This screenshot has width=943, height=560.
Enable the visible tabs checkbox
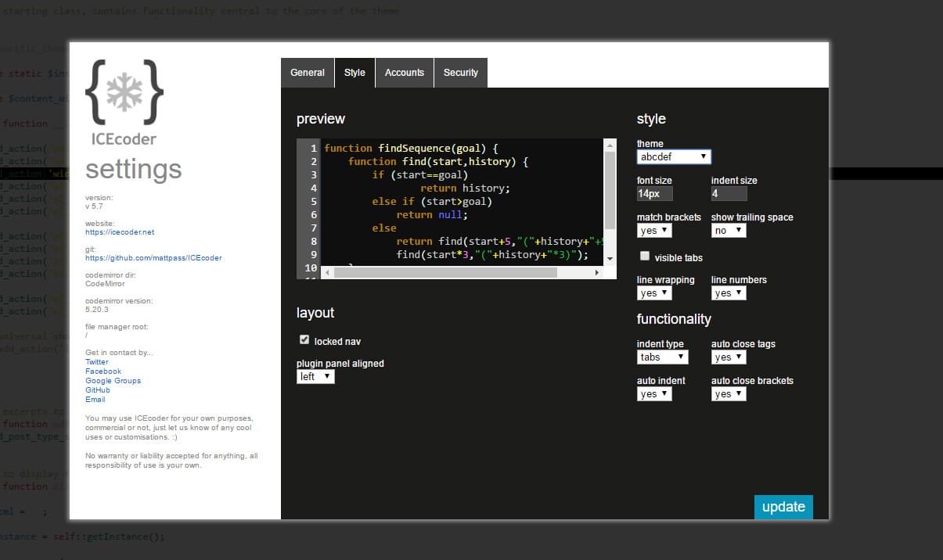point(645,256)
